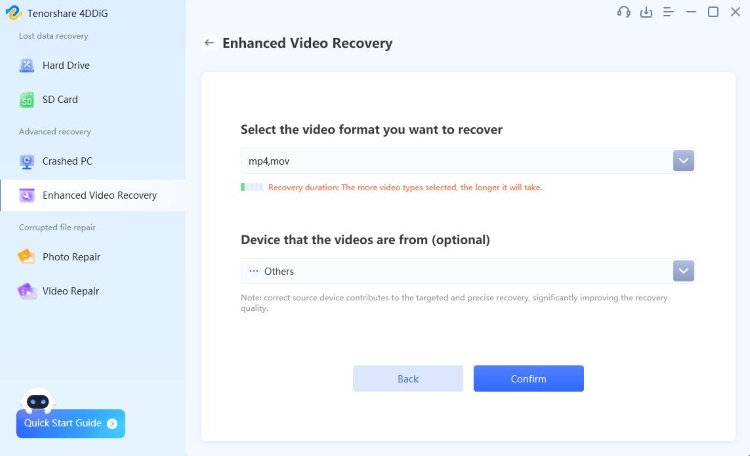This screenshot has height=456, width=750.
Task: Click the Enhanced Video Recovery page heading
Action: pos(307,43)
